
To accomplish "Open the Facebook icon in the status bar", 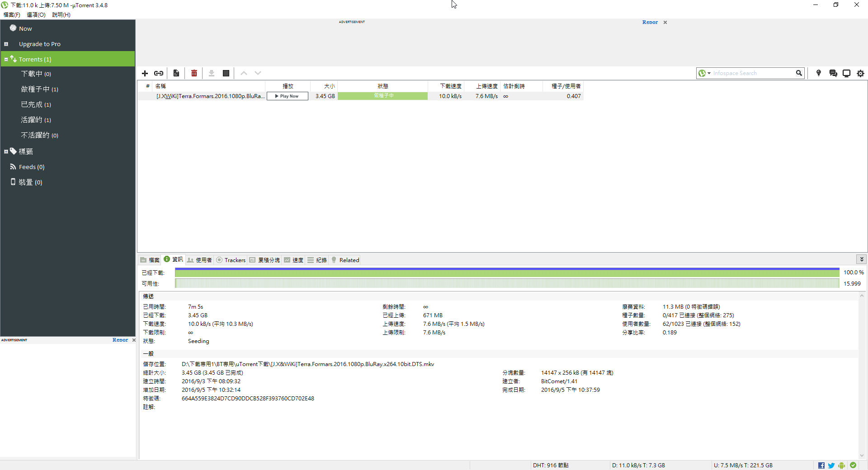I will (821, 465).
